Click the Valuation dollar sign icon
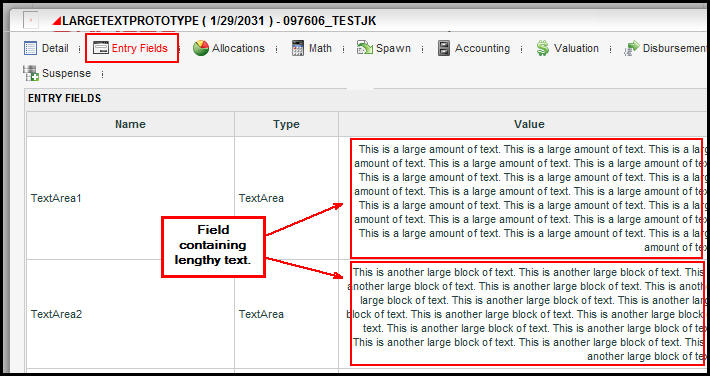 [542, 48]
